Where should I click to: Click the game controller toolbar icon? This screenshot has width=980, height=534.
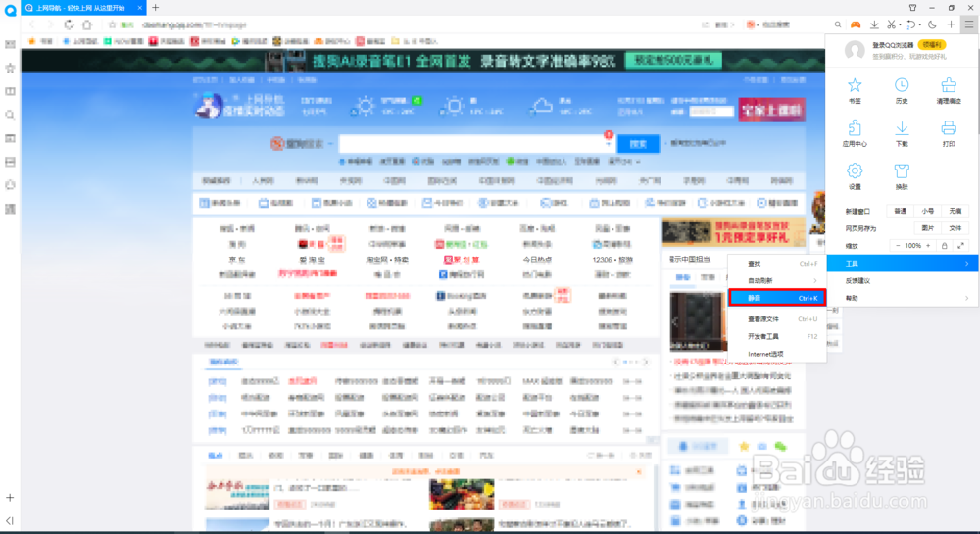tap(855, 24)
